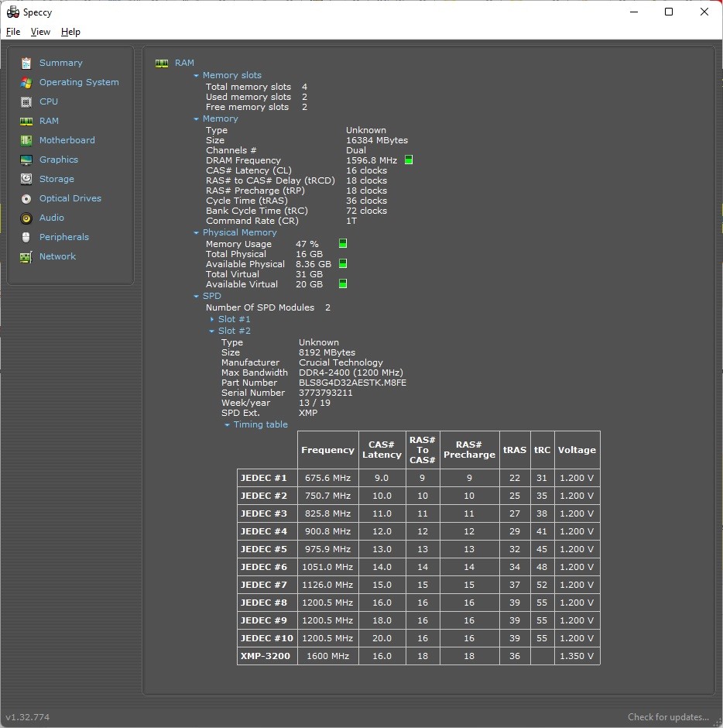Click the Graphics monitor icon in the sidebar
The image size is (723, 728).
click(26, 160)
